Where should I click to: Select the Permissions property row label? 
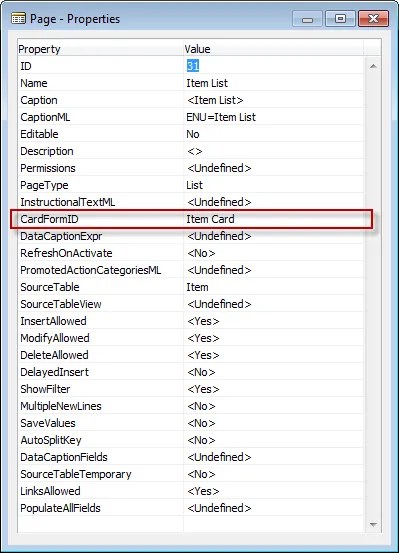point(48,168)
